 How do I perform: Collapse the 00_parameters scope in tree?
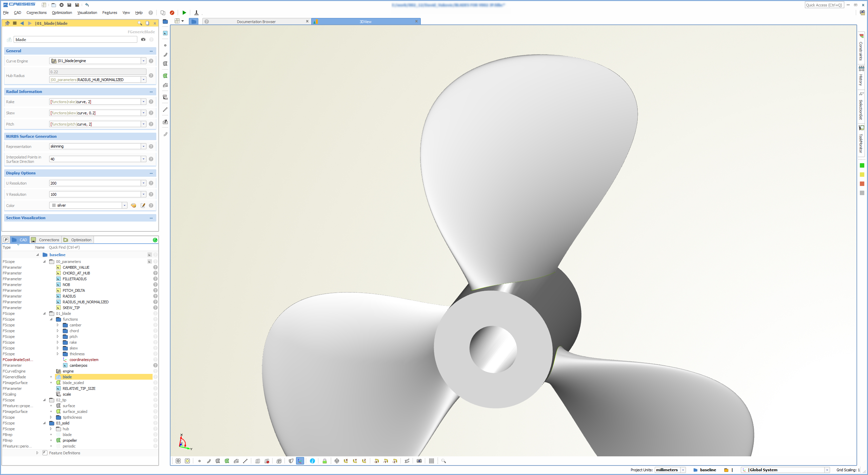(x=44, y=262)
